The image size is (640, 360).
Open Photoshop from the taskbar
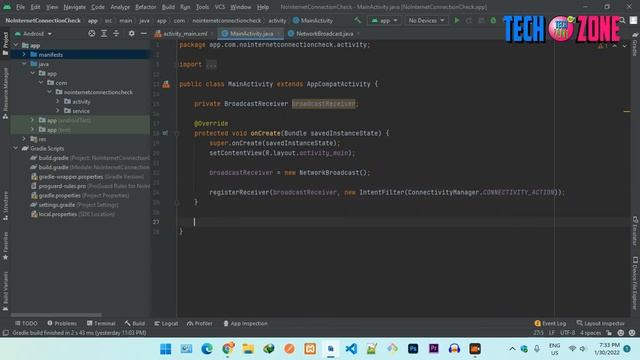tap(413, 349)
